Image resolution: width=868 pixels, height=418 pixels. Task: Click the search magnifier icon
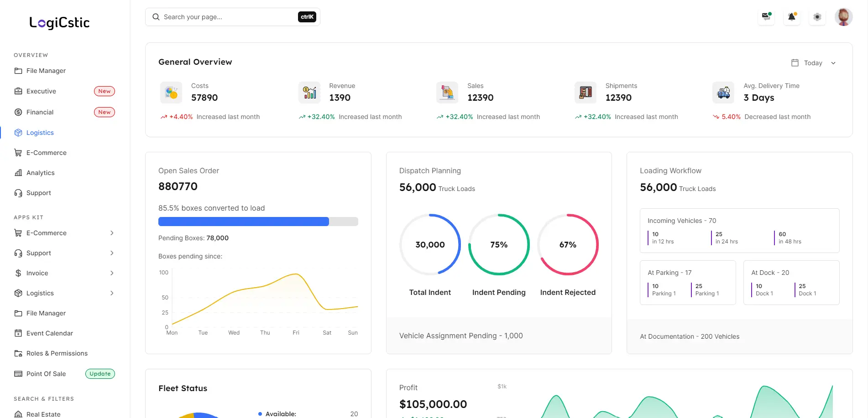[x=156, y=17]
